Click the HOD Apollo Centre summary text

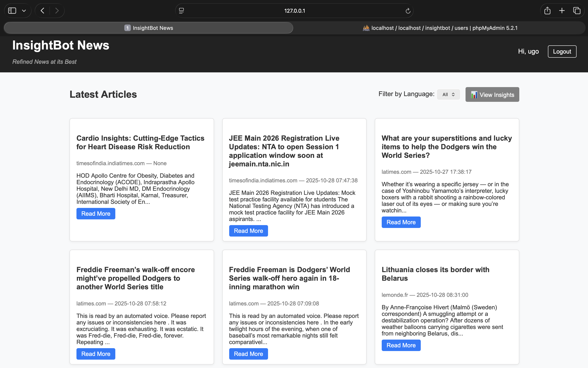[x=136, y=189]
